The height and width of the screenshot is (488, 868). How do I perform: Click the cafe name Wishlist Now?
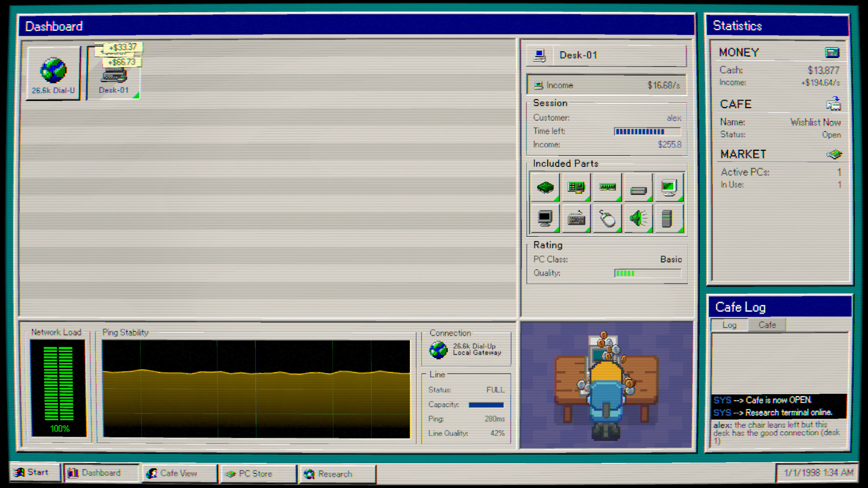[815, 122]
